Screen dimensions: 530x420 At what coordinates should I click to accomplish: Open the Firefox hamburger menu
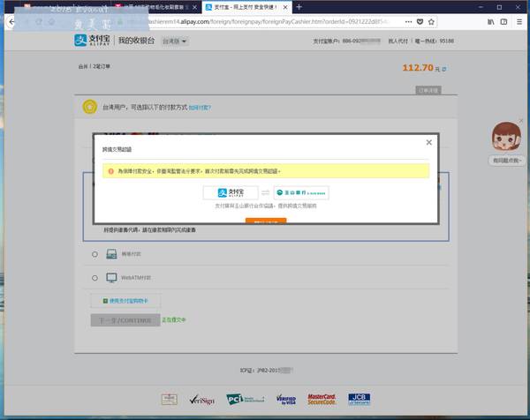[519, 22]
